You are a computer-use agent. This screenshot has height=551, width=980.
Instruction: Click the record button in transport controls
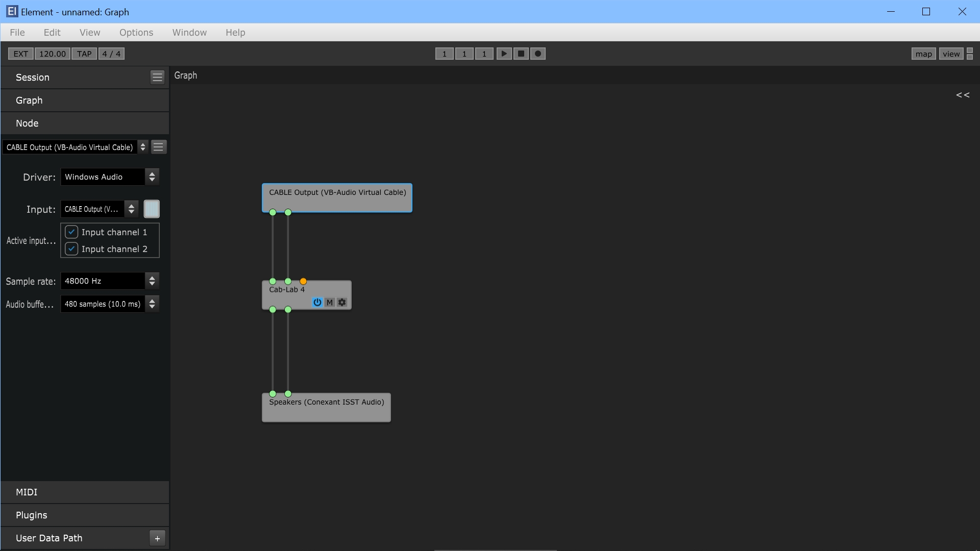tap(538, 53)
